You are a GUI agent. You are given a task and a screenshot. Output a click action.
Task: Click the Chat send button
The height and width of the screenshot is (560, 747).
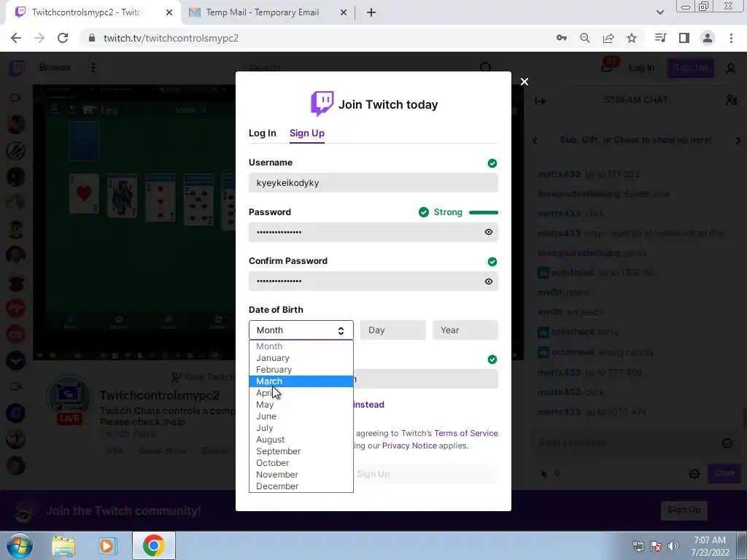[724, 473]
